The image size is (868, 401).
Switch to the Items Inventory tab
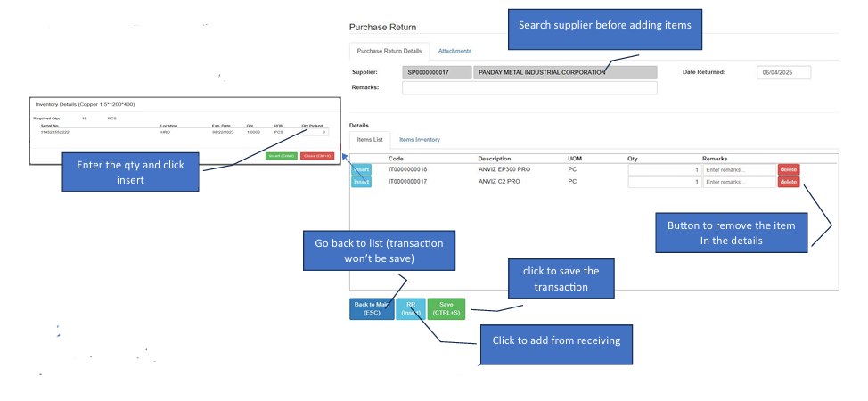419,140
